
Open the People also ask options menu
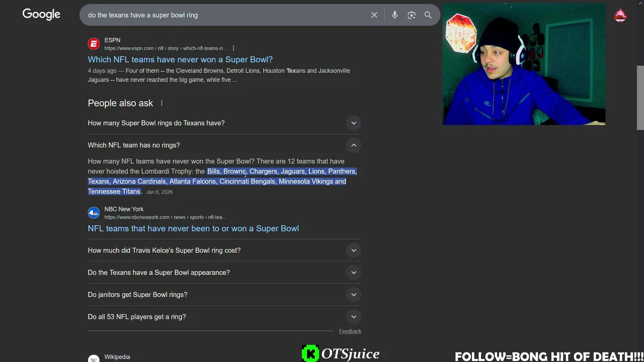pyautogui.click(x=162, y=103)
